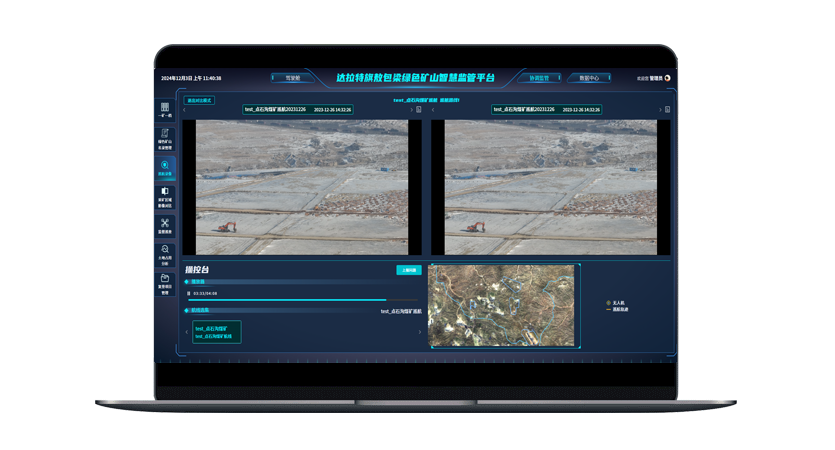Click the administrator user name at top right
This screenshot has height=450, width=835.
coord(656,78)
